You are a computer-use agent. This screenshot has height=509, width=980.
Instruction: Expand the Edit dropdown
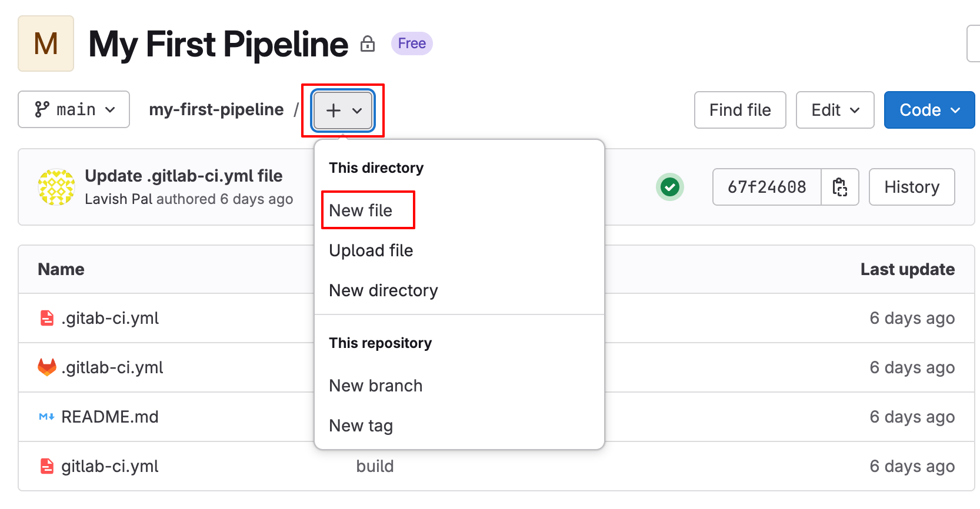click(x=835, y=110)
